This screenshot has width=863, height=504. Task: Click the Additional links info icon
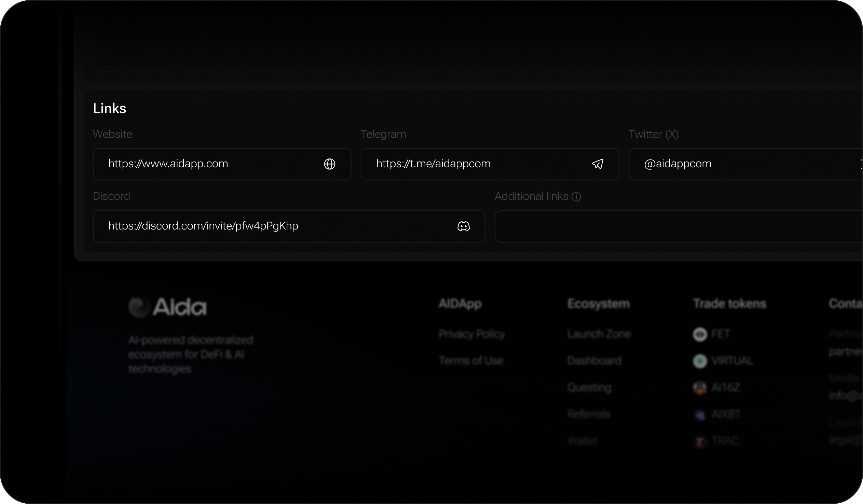tap(576, 197)
